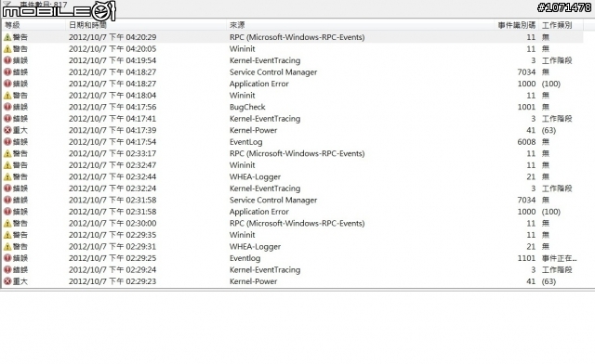Click critical icon of 04:17:39 Kernel-Power event
595x364 pixels.
[7, 130]
